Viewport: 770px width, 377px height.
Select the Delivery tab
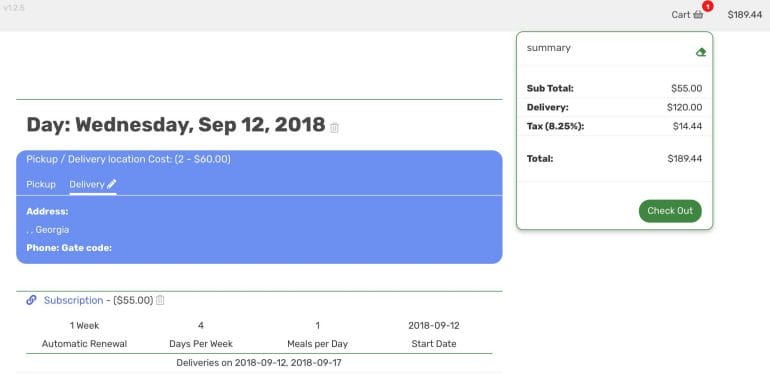click(87, 185)
